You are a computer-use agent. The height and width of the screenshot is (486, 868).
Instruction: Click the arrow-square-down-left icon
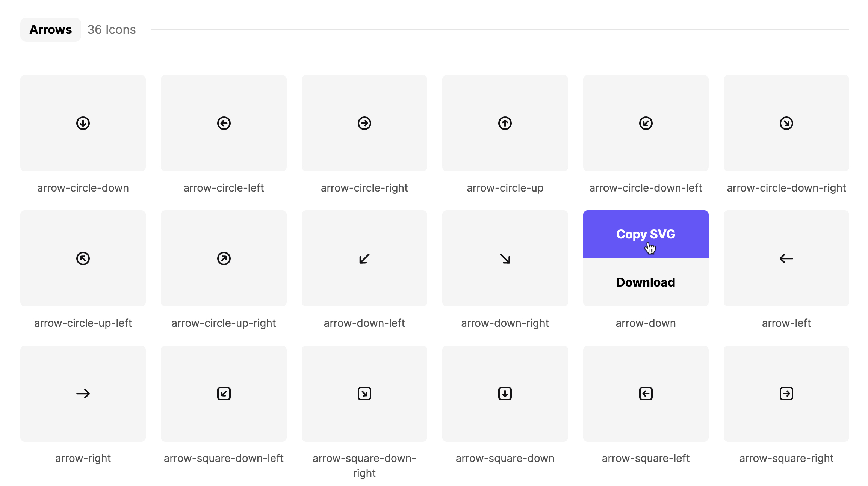(224, 394)
